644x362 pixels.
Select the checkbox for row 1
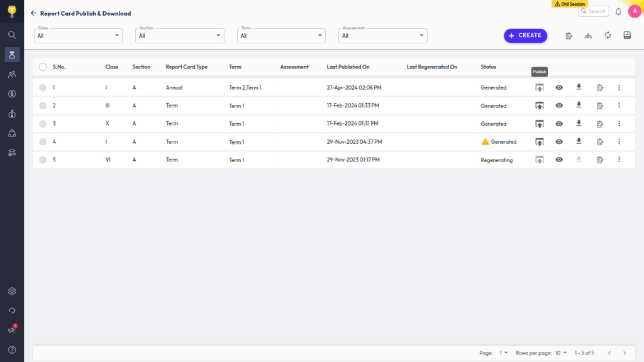pyautogui.click(x=43, y=88)
